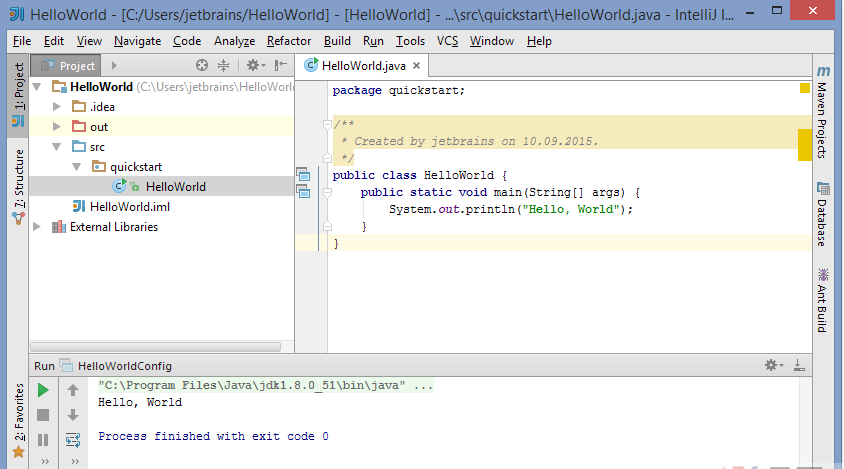The height and width of the screenshot is (469, 844).
Task: Open the Window menu
Action: (491, 41)
